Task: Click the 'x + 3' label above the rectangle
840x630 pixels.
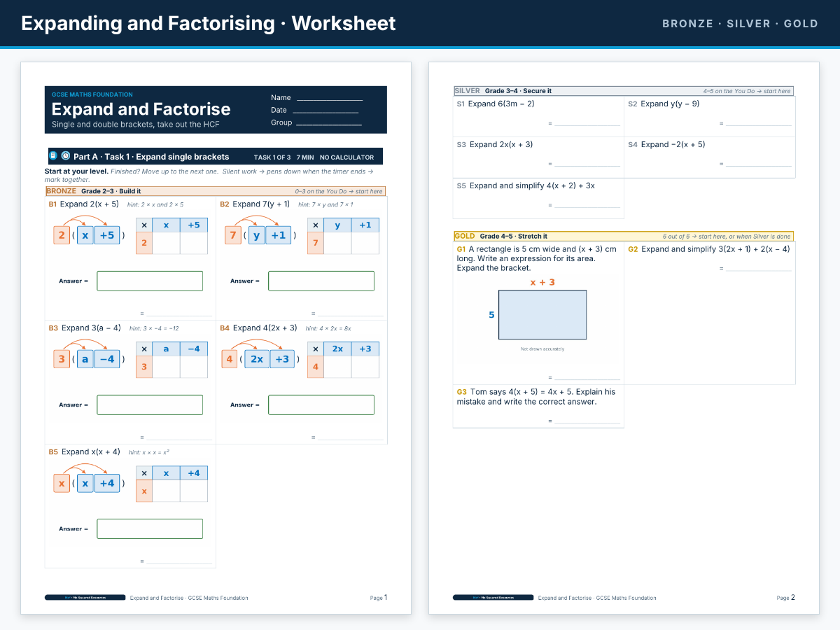Action: (542, 282)
